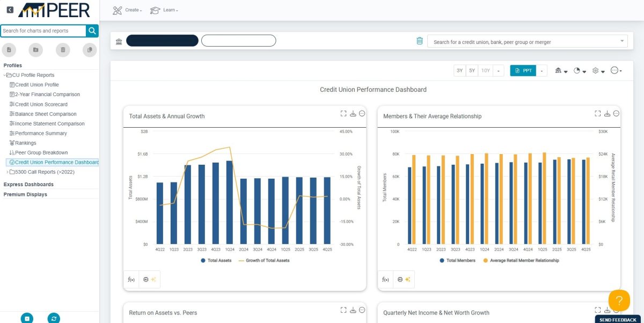Click the refresh icon at sidebar bottom

point(54,318)
